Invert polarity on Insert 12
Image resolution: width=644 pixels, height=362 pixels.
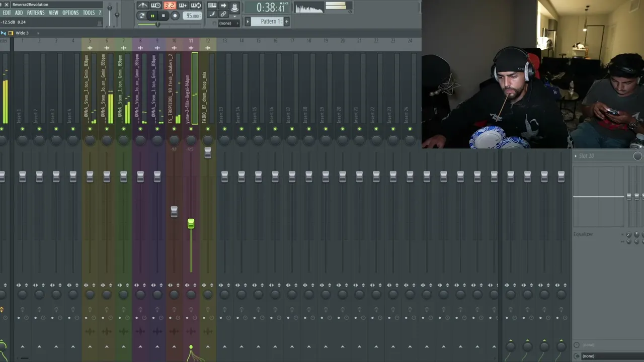tap(211, 285)
